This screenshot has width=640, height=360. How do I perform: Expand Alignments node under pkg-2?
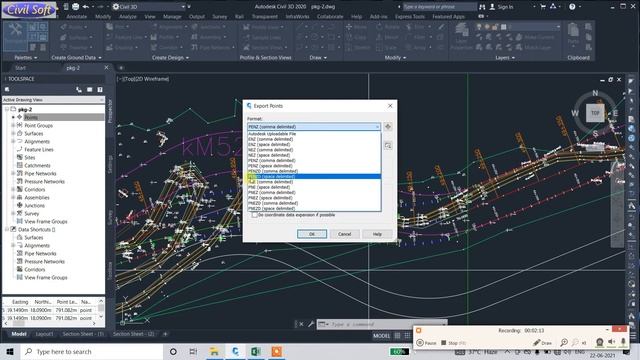click(x=13, y=141)
